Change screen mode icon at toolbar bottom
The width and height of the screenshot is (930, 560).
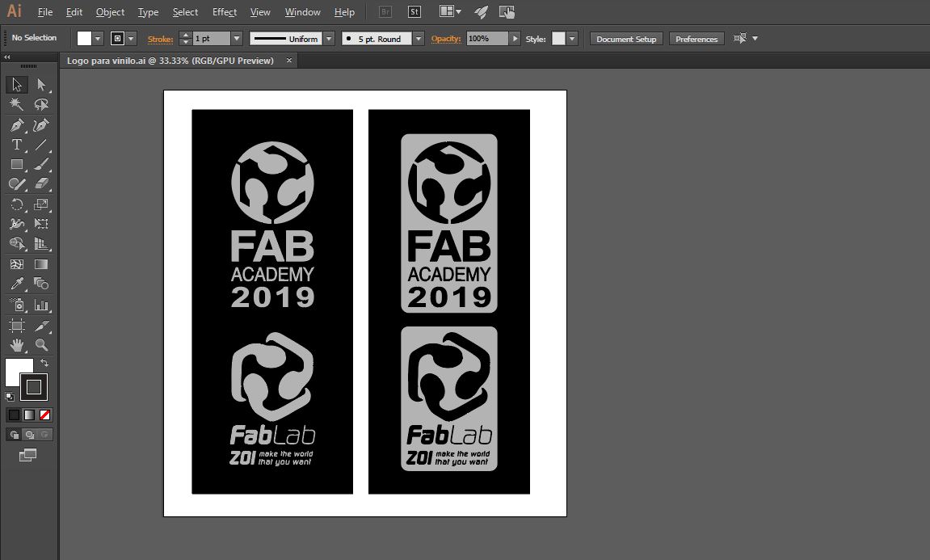(x=27, y=455)
